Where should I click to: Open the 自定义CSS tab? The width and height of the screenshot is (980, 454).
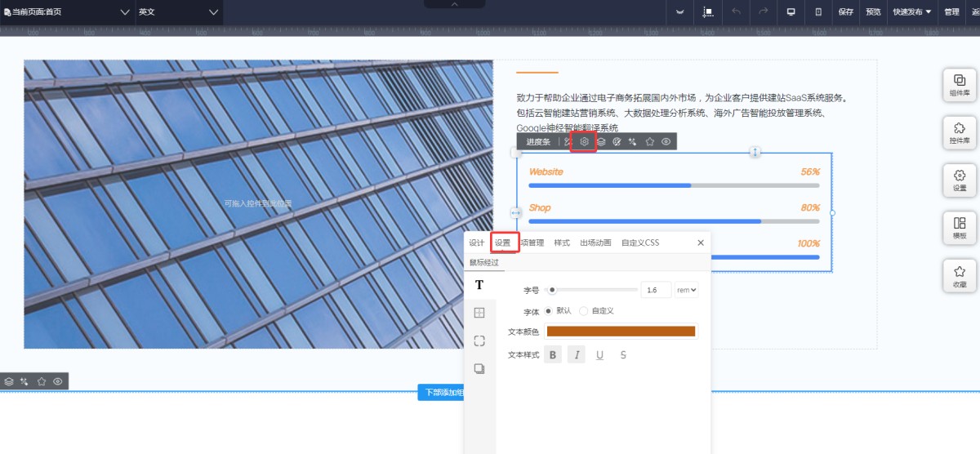click(639, 243)
